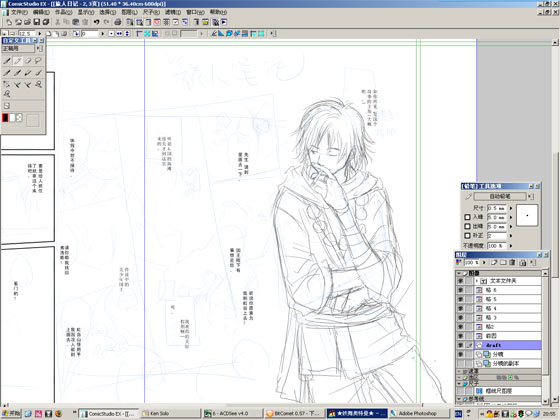Switch to Ken Solo taskbar button

(x=170, y=414)
